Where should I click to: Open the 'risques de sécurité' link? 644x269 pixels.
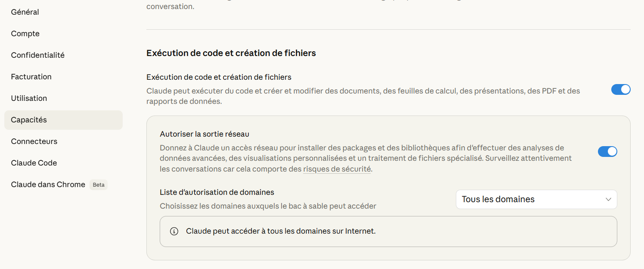coord(337,169)
